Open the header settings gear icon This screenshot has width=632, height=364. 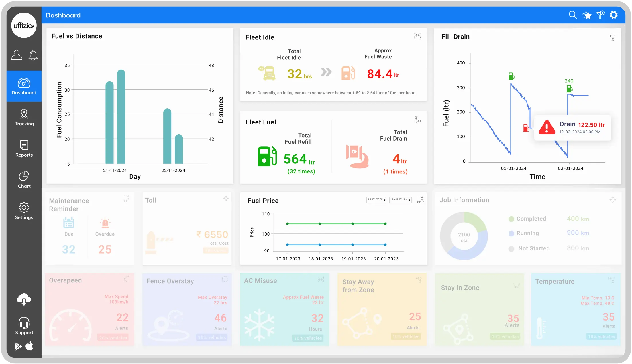pyautogui.click(x=614, y=15)
